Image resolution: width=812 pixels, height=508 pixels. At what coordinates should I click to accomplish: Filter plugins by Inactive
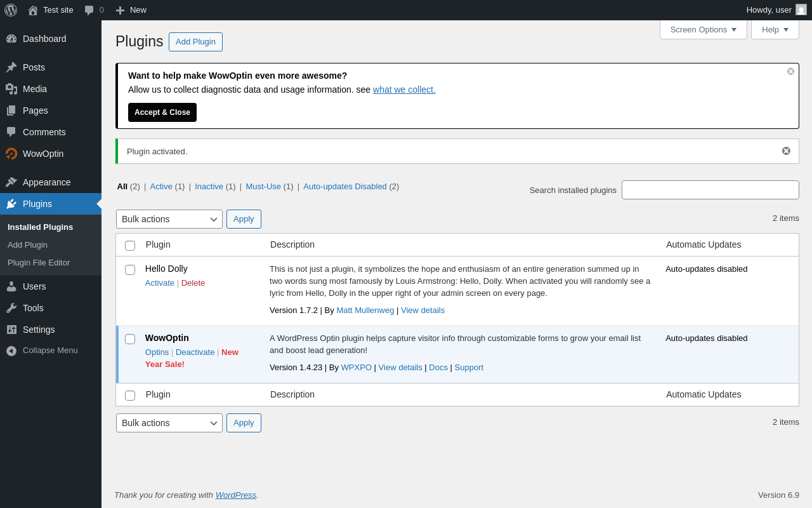point(209,186)
